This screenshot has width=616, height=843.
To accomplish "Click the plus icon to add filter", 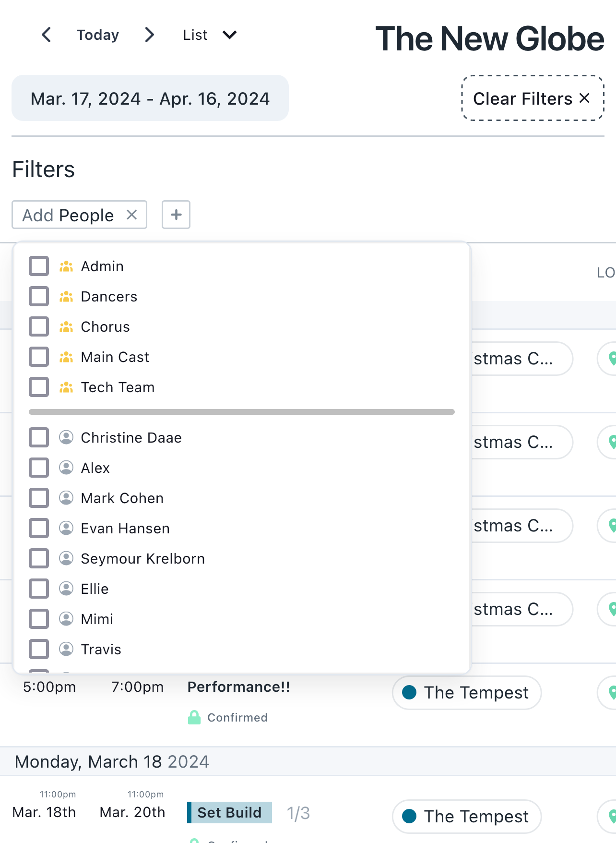I will (176, 215).
